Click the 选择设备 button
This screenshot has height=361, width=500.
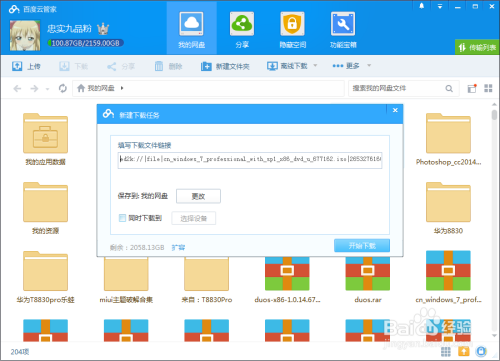point(194,218)
